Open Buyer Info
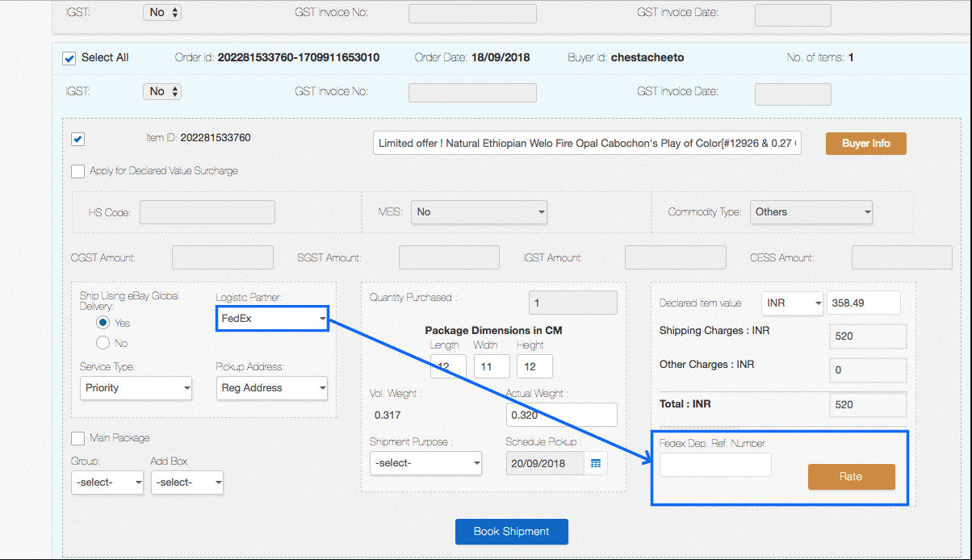 tap(865, 144)
